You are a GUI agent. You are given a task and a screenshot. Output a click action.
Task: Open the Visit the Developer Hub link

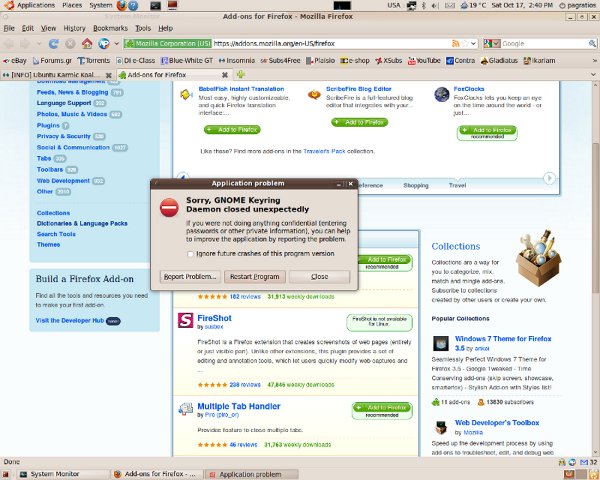(x=70, y=321)
